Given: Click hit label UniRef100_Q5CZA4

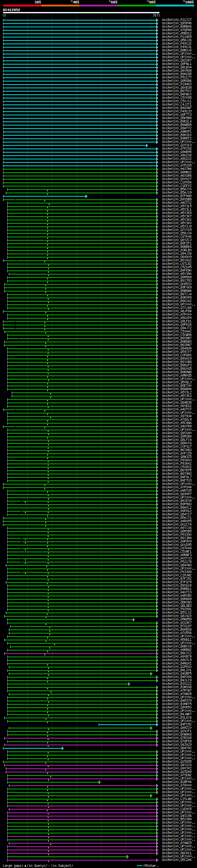Looking at the screenshot, I should [x=177, y=860].
